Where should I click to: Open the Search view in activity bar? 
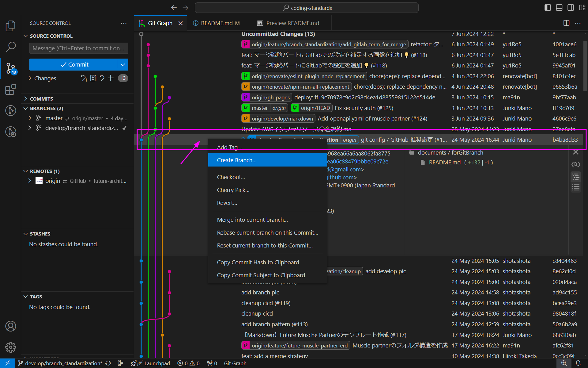click(x=10, y=47)
